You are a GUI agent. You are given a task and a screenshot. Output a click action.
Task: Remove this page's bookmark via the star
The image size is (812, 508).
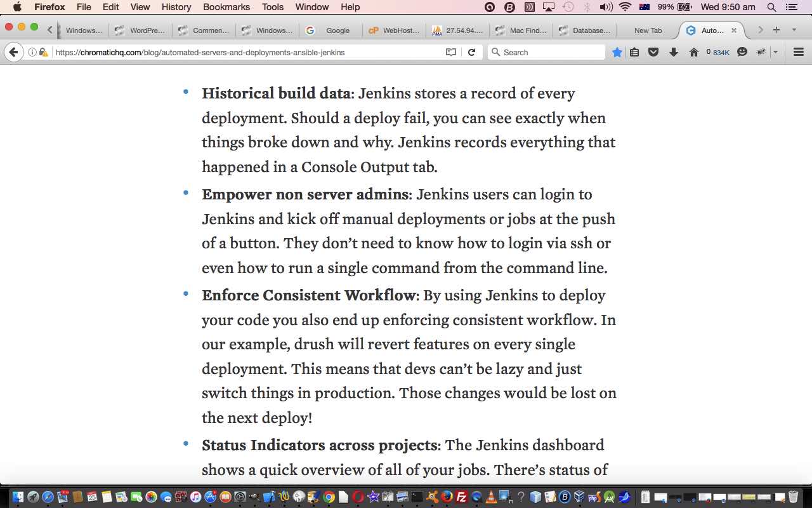coord(617,52)
